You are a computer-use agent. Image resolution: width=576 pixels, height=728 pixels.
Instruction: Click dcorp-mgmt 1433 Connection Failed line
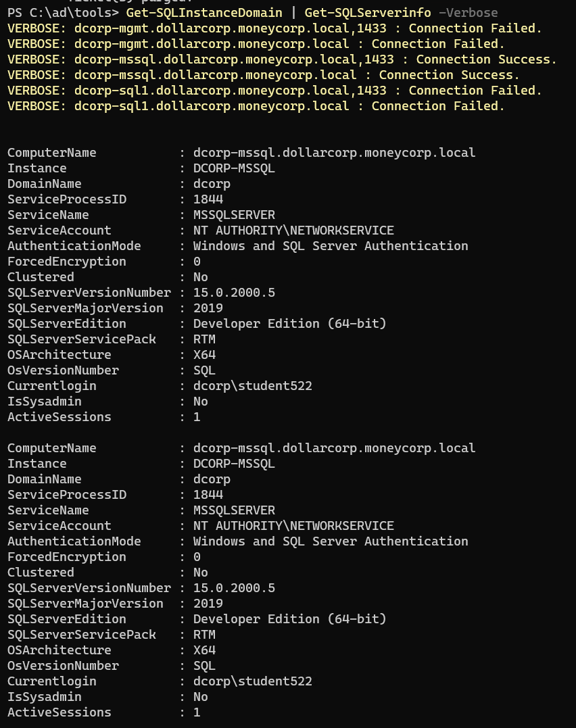(274, 28)
